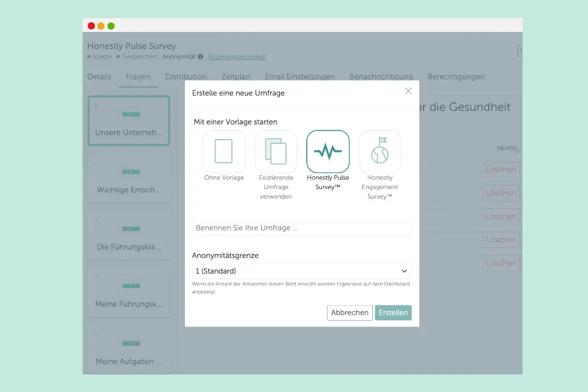Image resolution: width=588 pixels, height=392 pixels.
Task: Close the Erstelle eine neue Umfrage dialog
Action: click(x=409, y=91)
